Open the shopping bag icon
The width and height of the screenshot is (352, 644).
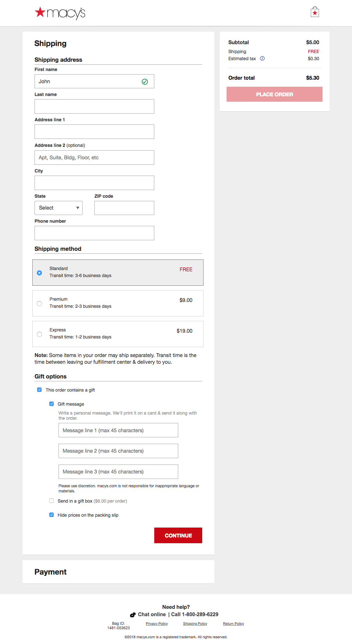315,12
